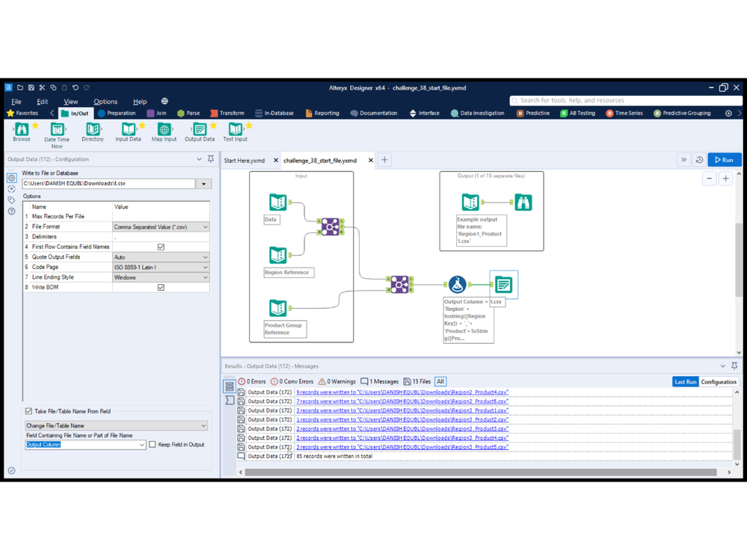
Task: Select the Formula tool on canvas
Action: (458, 284)
